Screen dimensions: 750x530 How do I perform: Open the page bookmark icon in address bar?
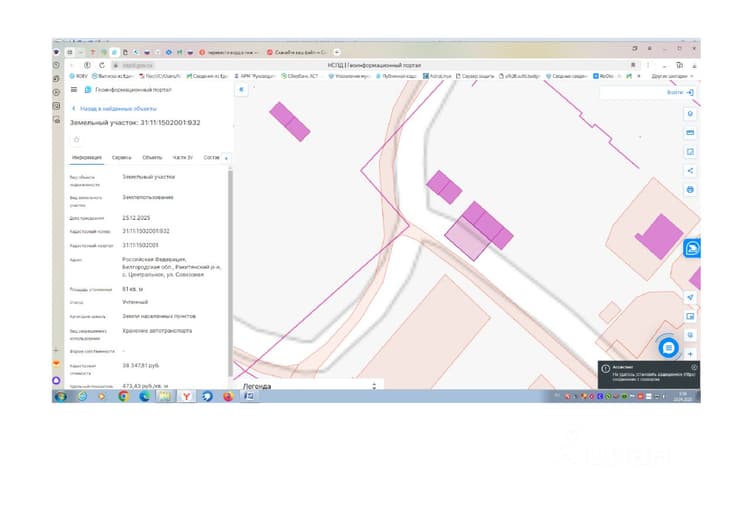coord(633,65)
